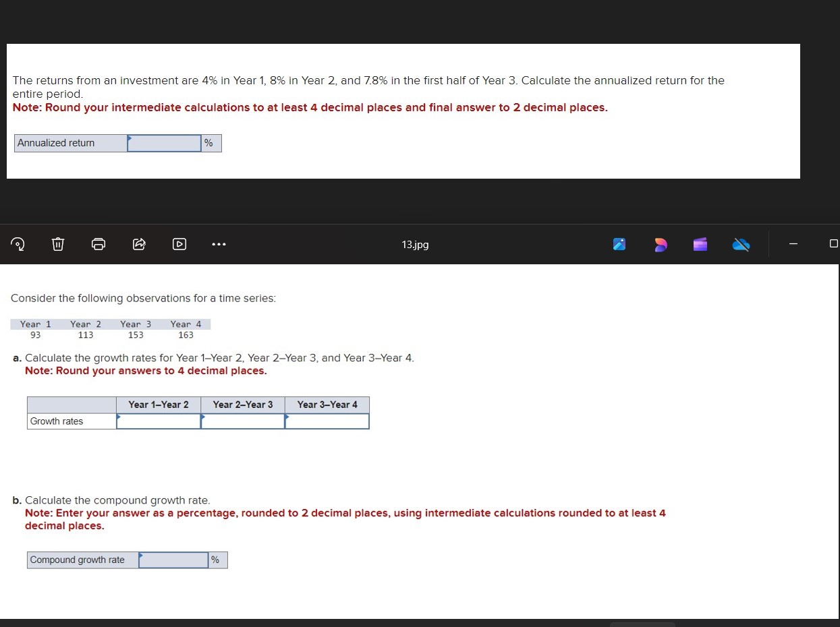Viewport: 840px width, 627px height.
Task: Share 13.jpg with the share icon
Action: click(139, 244)
